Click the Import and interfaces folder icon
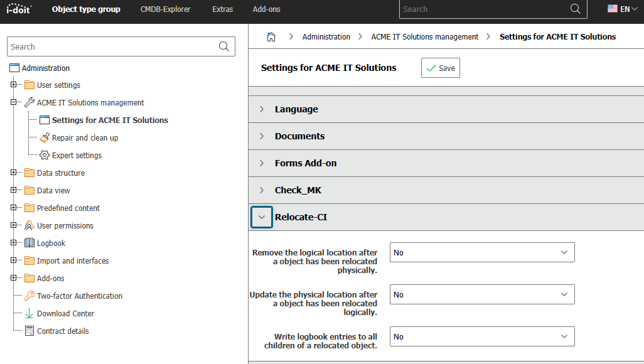This screenshot has width=644, height=364. click(x=29, y=260)
